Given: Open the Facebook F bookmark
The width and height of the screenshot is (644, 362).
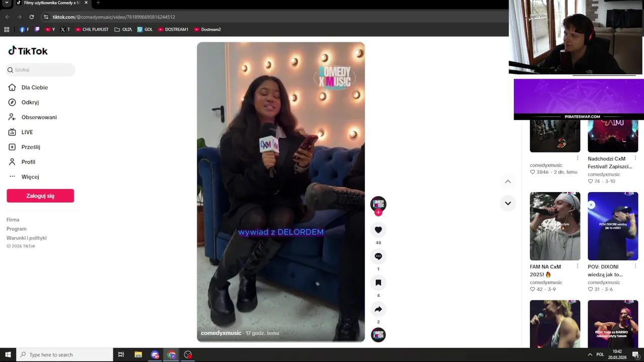Looking at the screenshot, I should [x=24, y=30].
